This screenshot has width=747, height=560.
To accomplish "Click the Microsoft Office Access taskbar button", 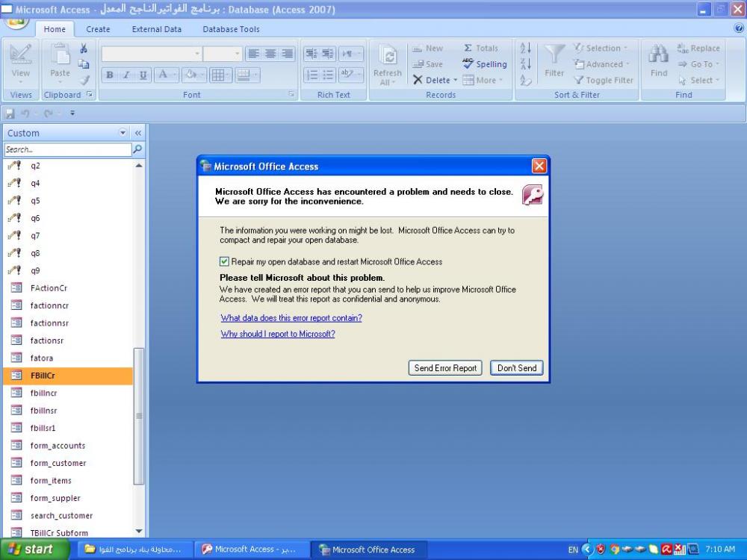I will [368, 550].
